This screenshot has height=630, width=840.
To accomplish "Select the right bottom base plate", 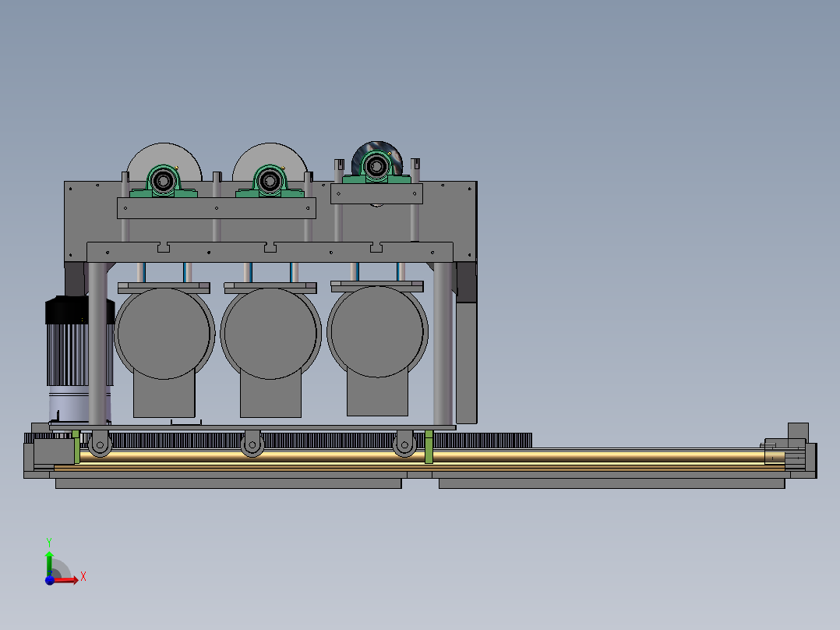I will coord(612,483).
